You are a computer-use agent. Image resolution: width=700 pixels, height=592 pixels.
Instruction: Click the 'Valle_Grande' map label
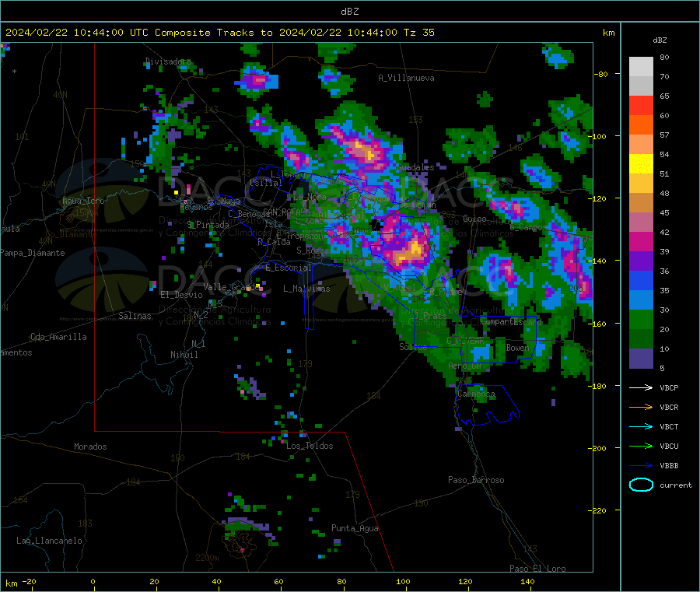[231, 286]
